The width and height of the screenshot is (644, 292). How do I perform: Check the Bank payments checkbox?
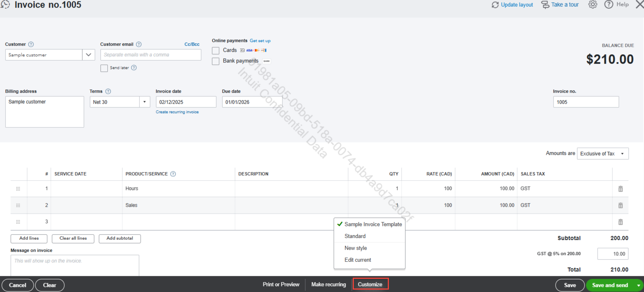pos(215,61)
